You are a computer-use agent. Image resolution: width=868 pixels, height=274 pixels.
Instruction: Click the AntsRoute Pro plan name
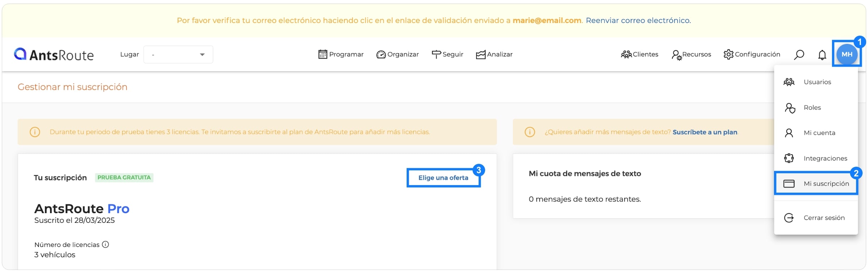[x=82, y=209]
